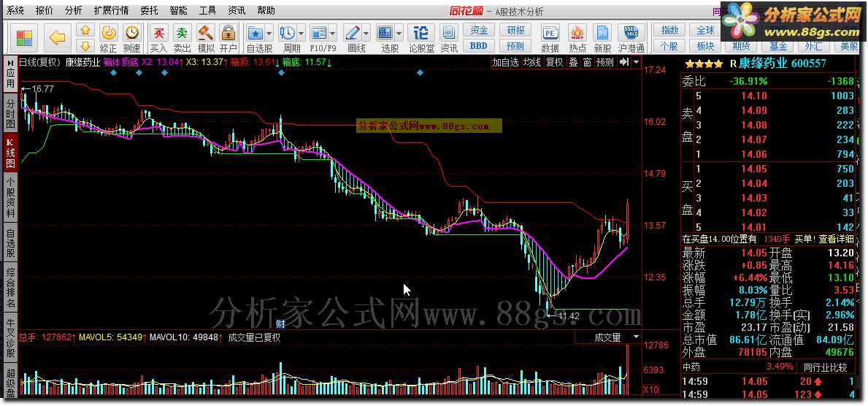Open the 报价 menu
This screenshot has width=868, height=406.
coord(45,10)
